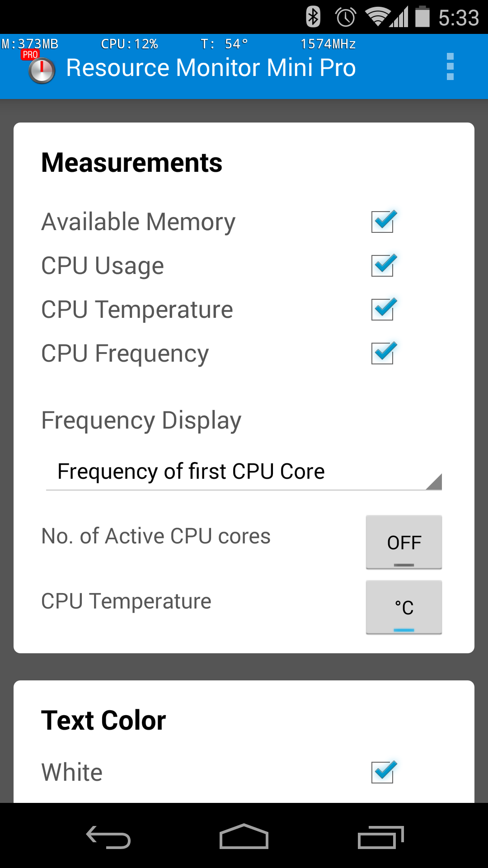Tap the Wi-Fi signal status icon

378,17
